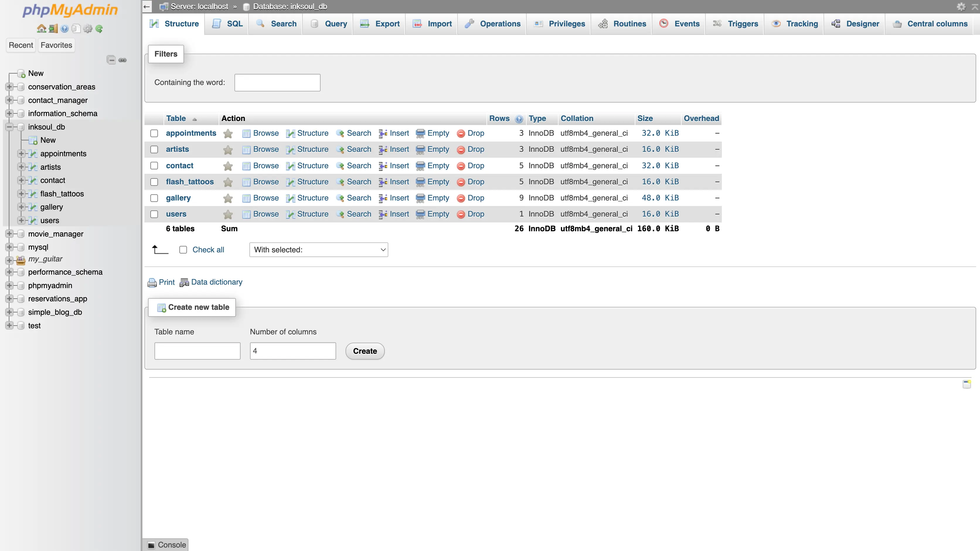Expand the movie_manager database node

(x=9, y=234)
